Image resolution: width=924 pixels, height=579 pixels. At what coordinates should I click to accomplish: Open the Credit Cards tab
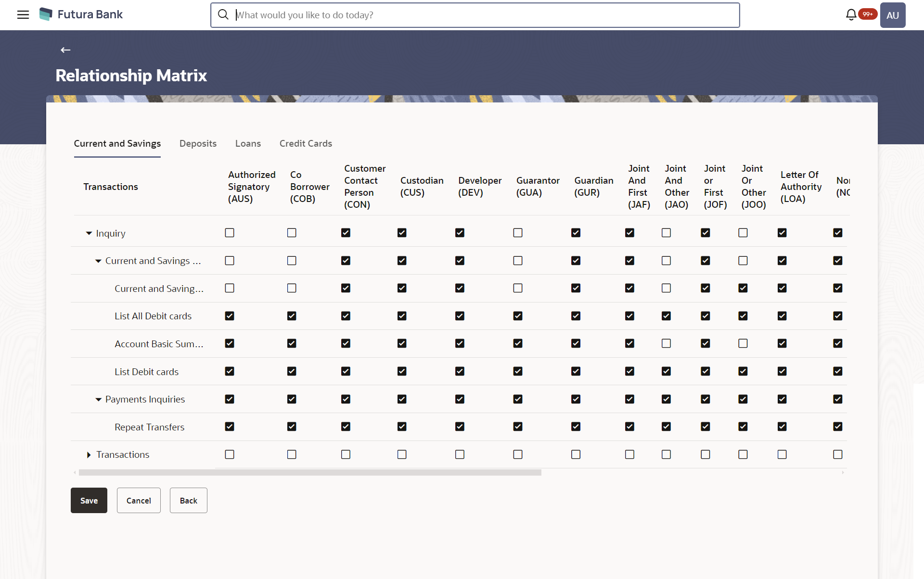[x=306, y=143]
